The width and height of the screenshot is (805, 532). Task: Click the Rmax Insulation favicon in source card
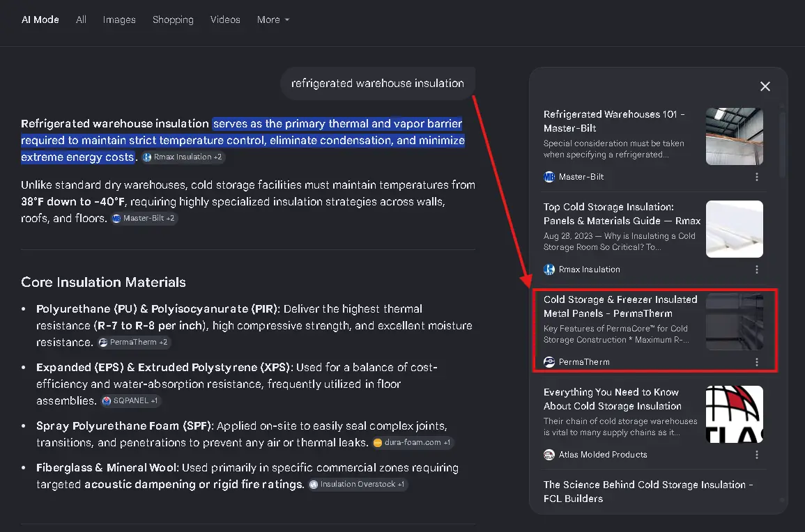point(549,269)
